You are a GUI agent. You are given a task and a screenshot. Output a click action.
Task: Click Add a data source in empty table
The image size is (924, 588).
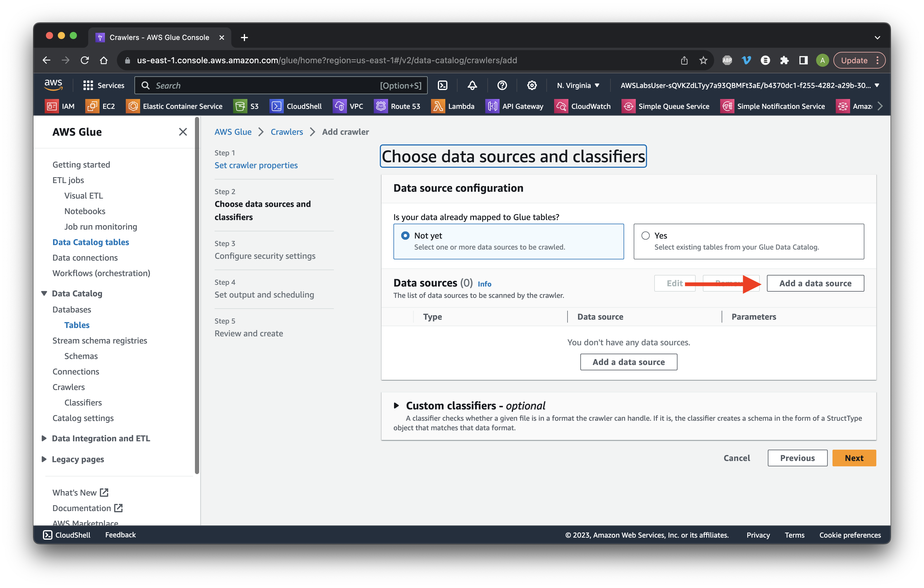pos(629,362)
